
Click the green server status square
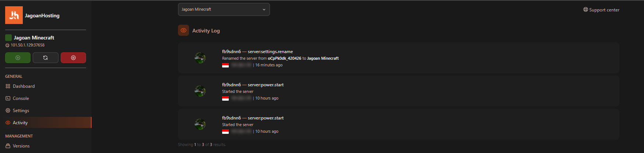click(8, 38)
